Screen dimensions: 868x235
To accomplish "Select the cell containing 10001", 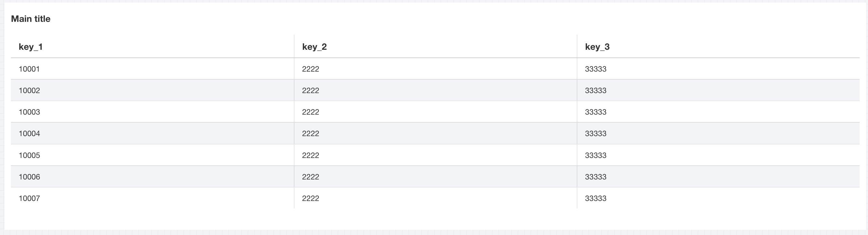I will pyautogui.click(x=29, y=69).
